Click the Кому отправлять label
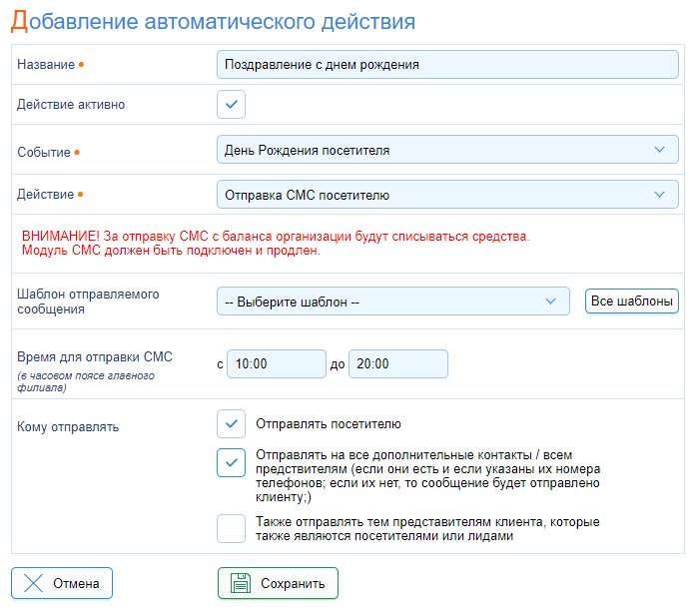The height and width of the screenshot is (616, 697). (68, 427)
